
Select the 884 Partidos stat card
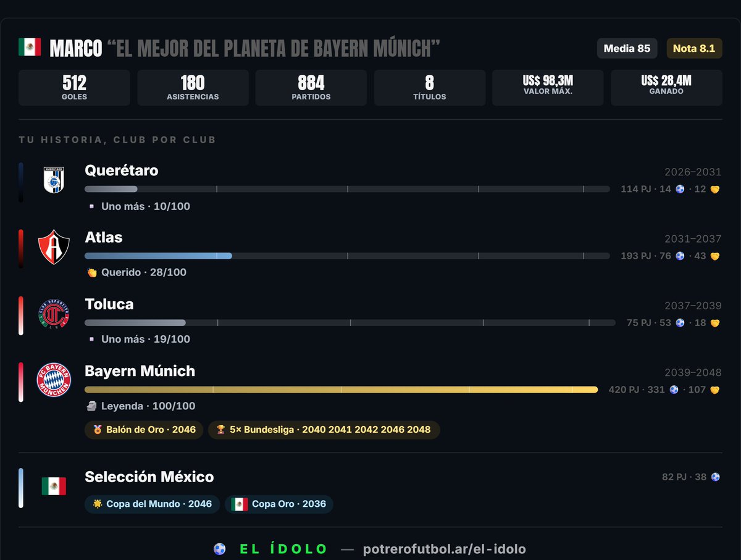click(x=311, y=88)
